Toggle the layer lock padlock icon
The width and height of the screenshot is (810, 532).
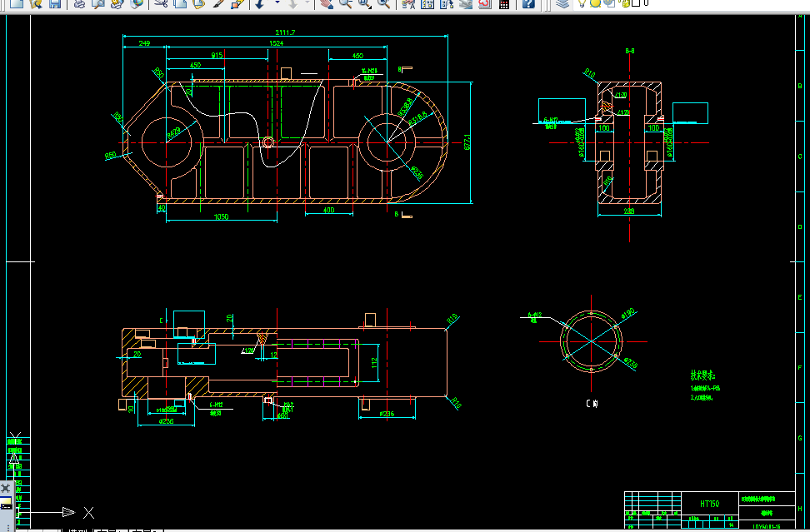click(x=626, y=3)
